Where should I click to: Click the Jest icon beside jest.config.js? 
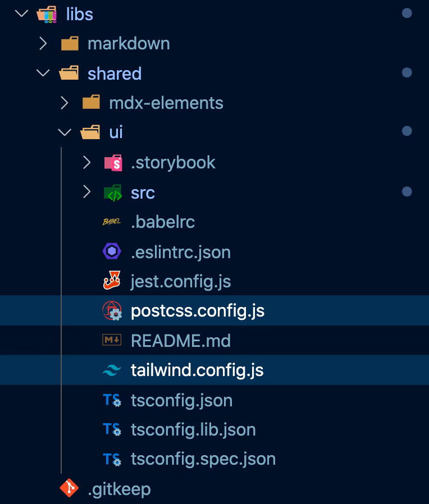112,281
